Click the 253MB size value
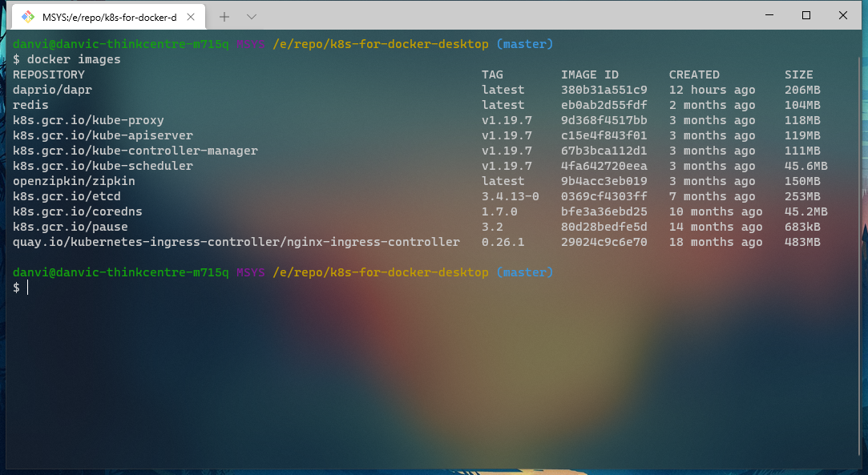 pyautogui.click(x=802, y=196)
